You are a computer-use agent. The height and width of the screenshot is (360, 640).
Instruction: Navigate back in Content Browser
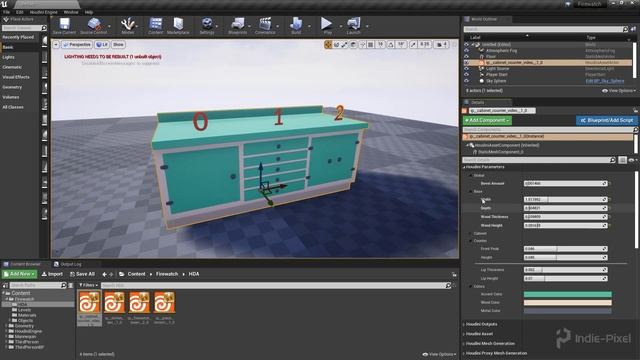[104, 274]
